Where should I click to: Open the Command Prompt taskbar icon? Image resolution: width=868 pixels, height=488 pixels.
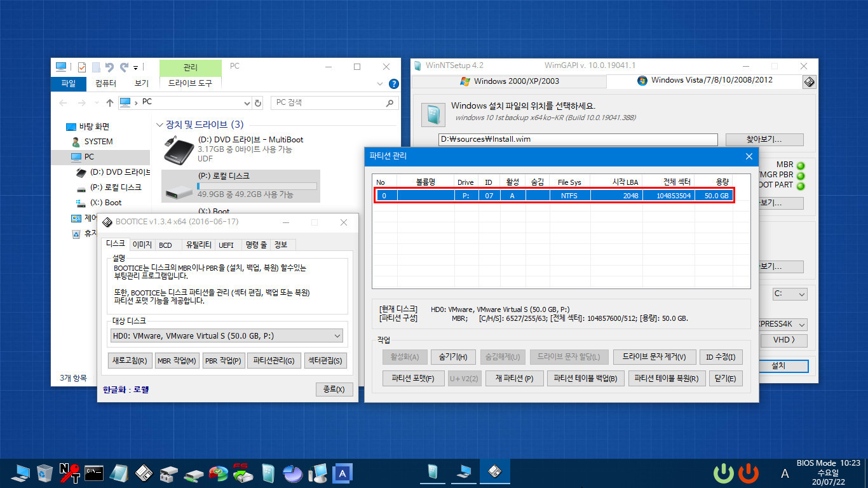(94, 472)
